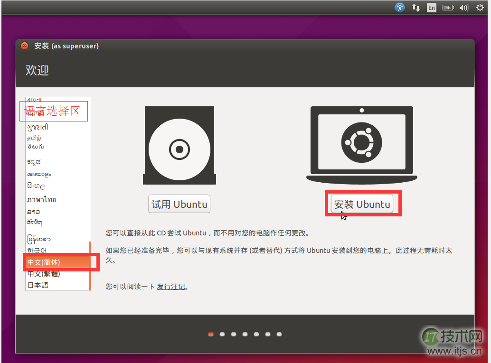Image resolution: width=491 pixels, height=363 pixels.
Task: Click the CD drive picture above 试用 Ubuntu
Action: [x=179, y=145]
